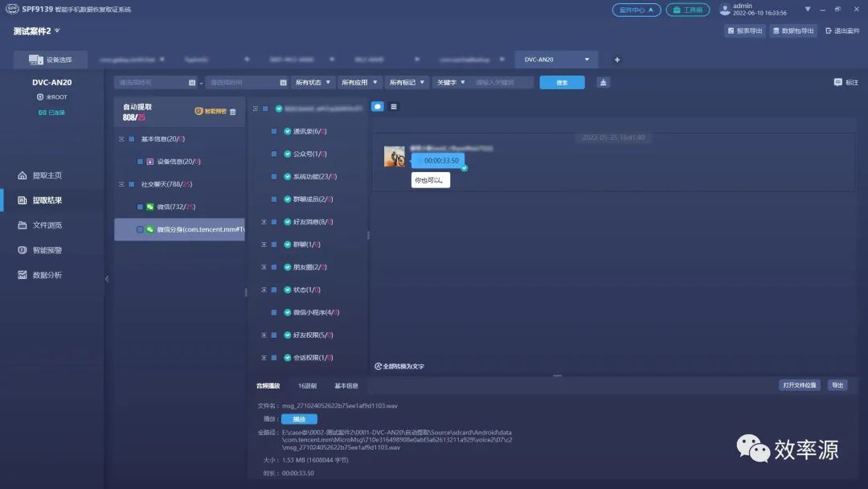Switch to the 基本信息 tab
Image resolution: width=868 pixels, height=489 pixels.
pos(346,385)
